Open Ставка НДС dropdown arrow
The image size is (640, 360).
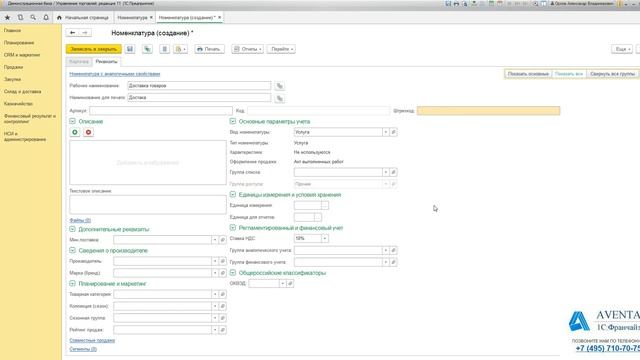[325, 238]
